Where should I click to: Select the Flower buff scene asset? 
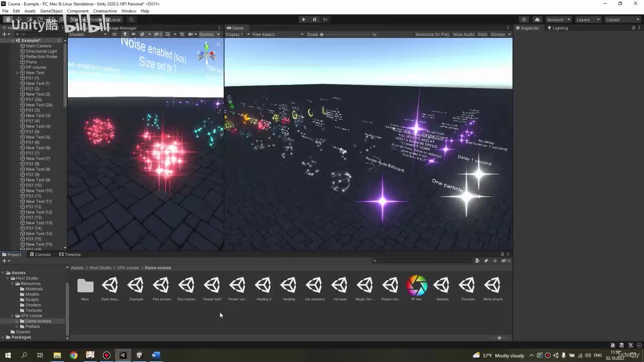(212, 289)
